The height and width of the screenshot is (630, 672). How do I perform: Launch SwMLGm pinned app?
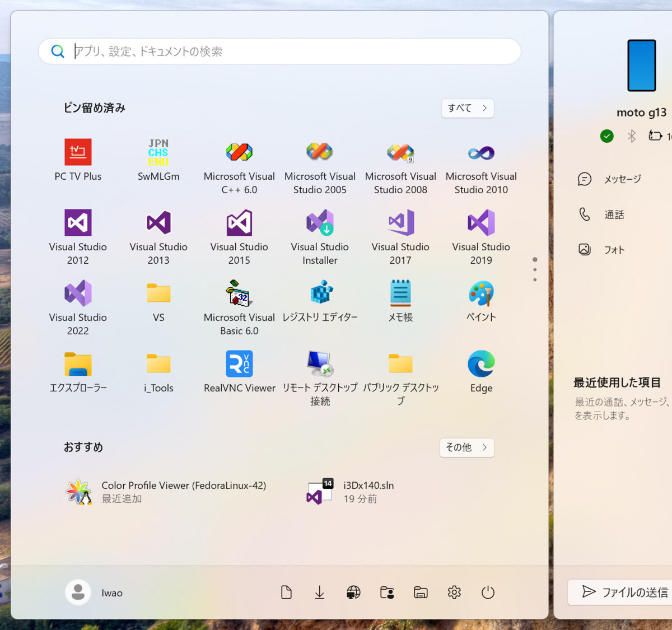coord(158,160)
